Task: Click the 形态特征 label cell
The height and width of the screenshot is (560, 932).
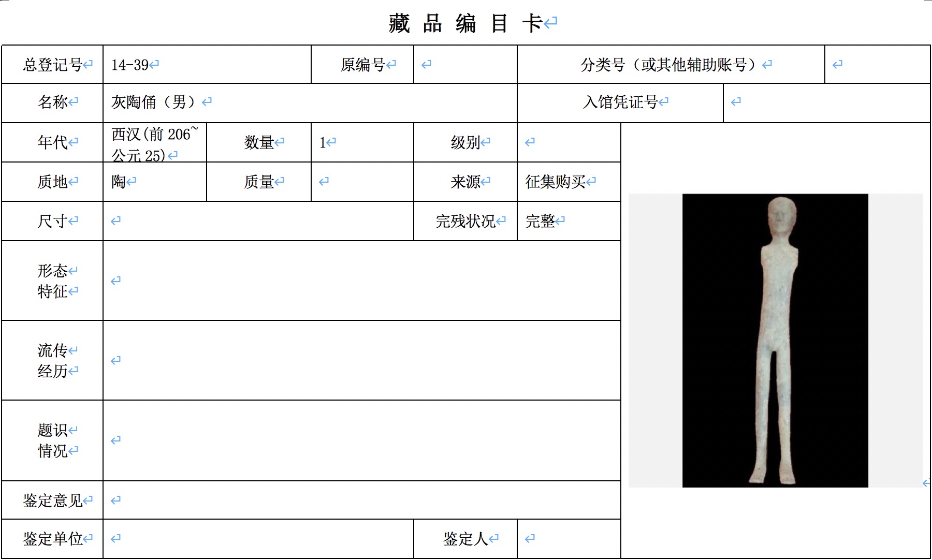Action: click(x=52, y=281)
